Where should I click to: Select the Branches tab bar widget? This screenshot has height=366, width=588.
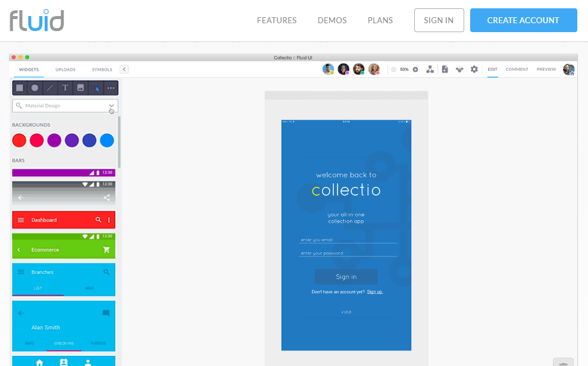(x=64, y=280)
